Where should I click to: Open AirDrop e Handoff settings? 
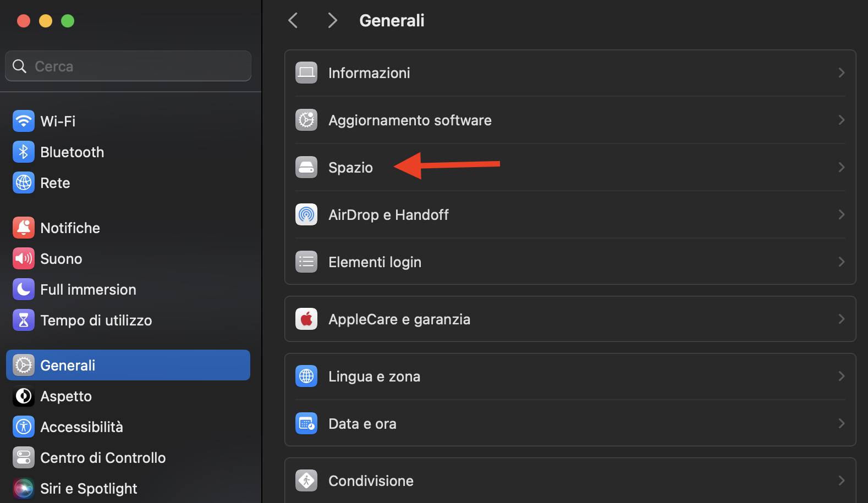570,214
